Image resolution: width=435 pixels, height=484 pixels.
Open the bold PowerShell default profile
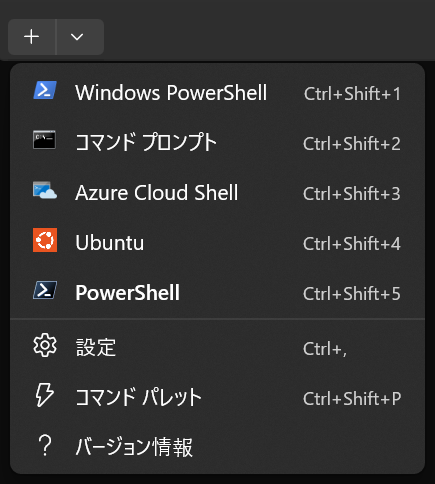coord(217,293)
